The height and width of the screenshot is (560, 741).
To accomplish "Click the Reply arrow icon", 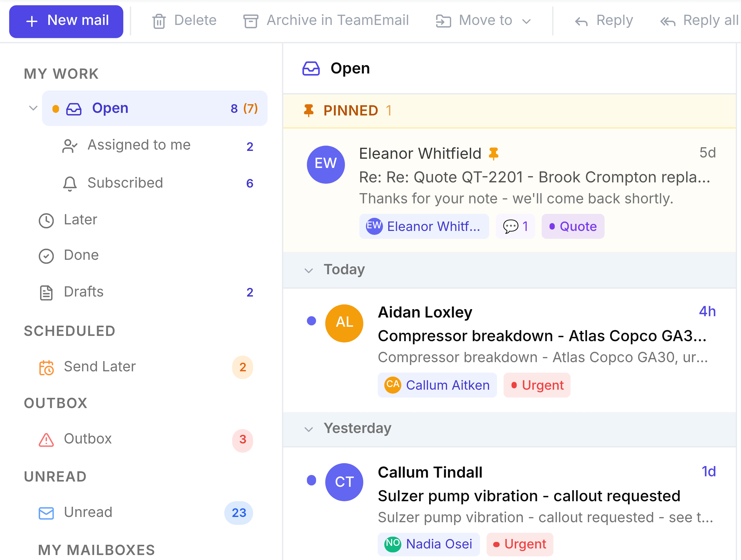I will 581,22.
